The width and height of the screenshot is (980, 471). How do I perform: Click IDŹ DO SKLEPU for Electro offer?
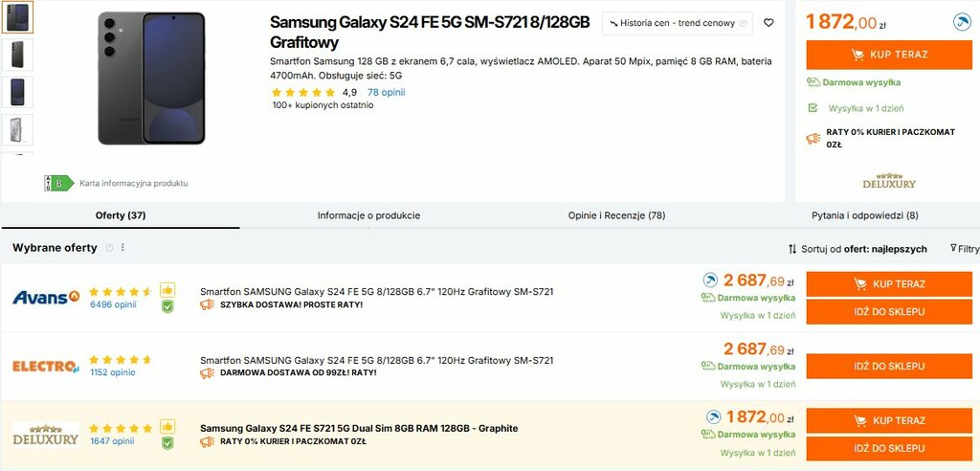pos(889,367)
